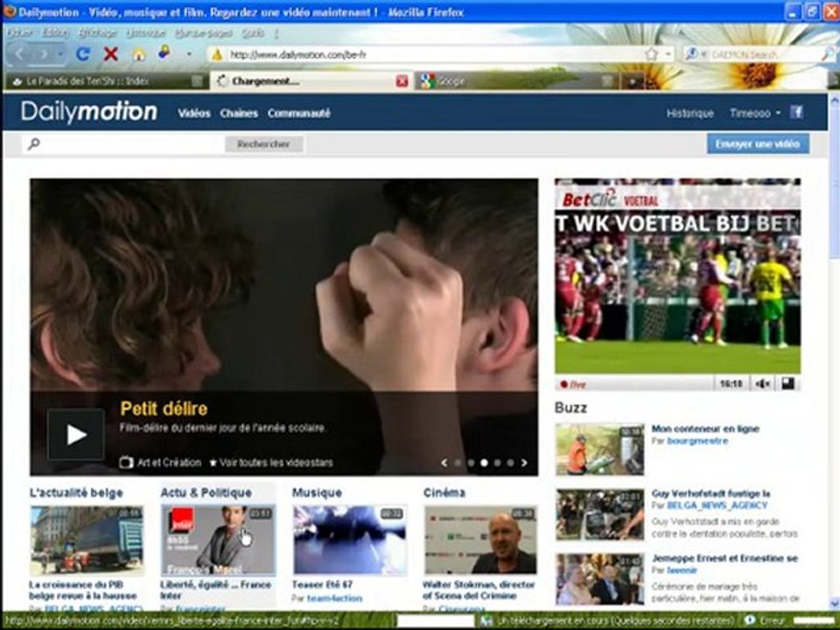The height and width of the screenshot is (630, 840).
Task: Open Communauté in Dailymotion navigation
Action: [299, 113]
